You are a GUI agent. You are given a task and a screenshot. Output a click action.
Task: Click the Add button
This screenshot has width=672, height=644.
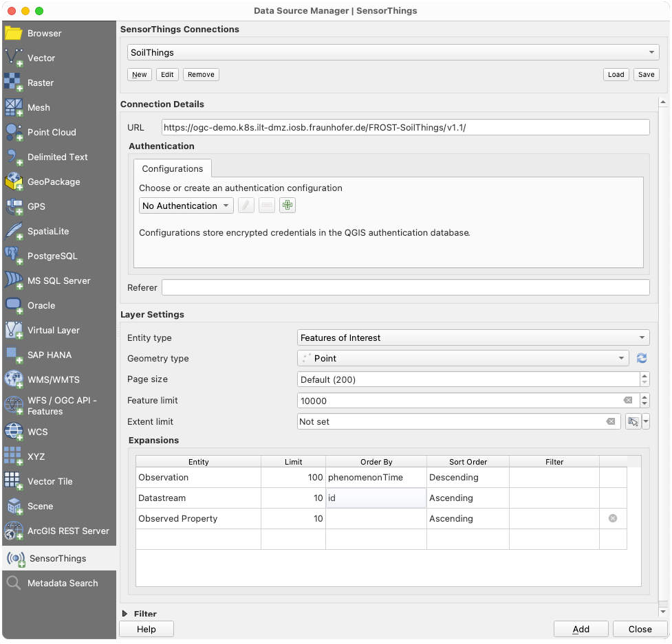[x=581, y=629]
